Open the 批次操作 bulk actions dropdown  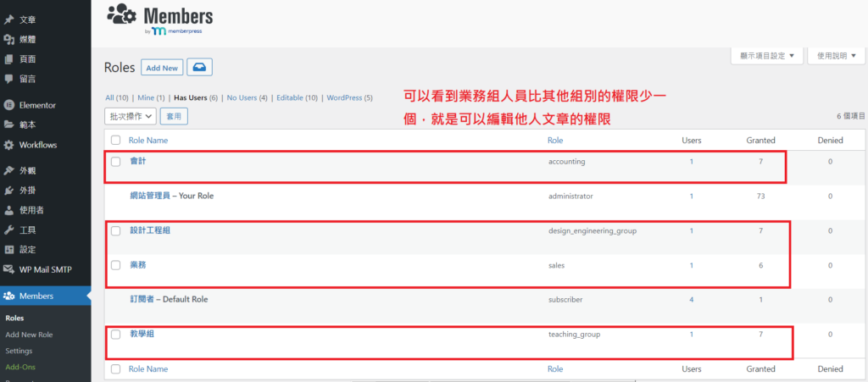pos(130,116)
